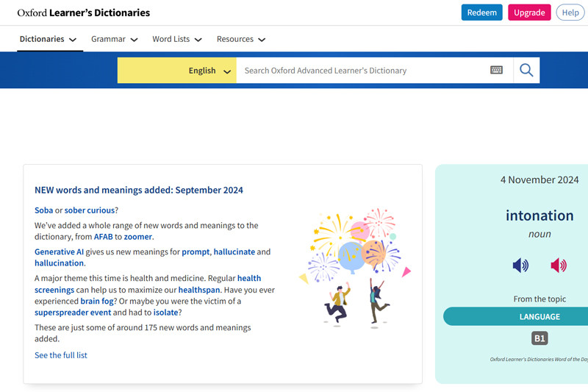Open the sober curious link
This screenshot has height=392, width=588.
[90, 210]
